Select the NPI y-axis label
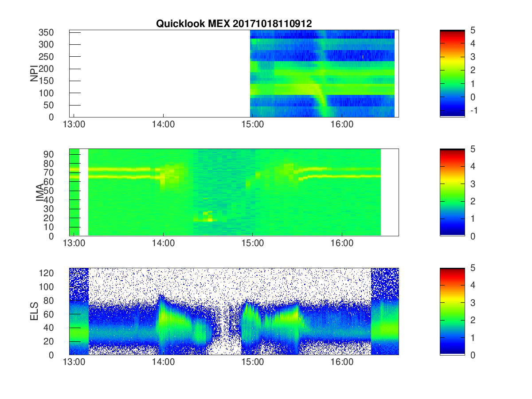Viewport: 532px width, 399px height. 34,74
